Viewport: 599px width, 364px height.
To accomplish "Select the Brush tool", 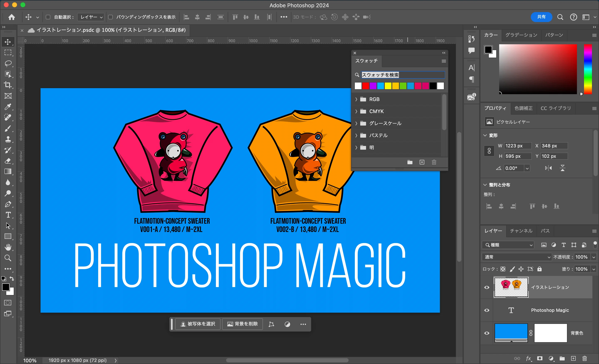I will coord(8,128).
